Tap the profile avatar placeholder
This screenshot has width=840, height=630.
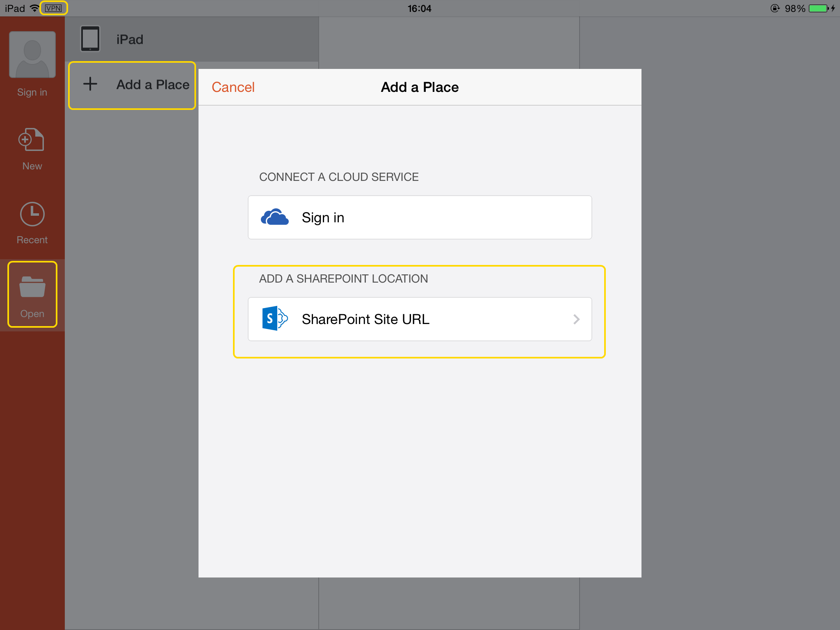(32, 55)
